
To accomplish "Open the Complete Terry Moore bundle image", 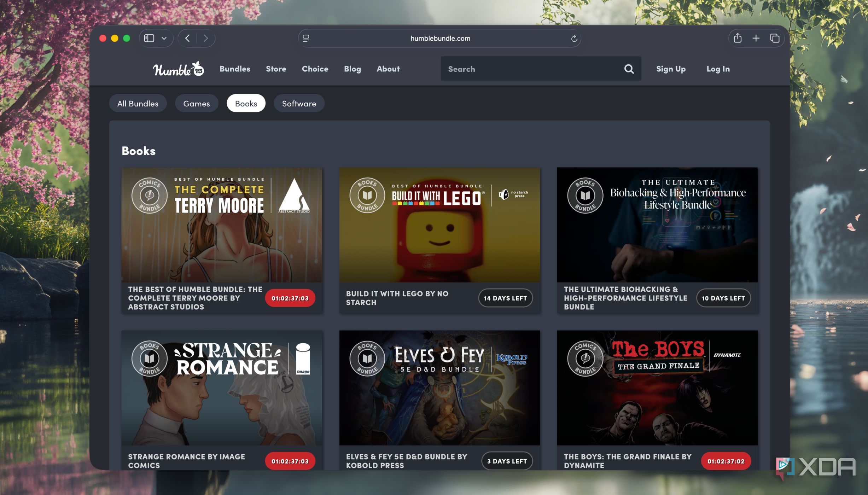I will 222,225.
